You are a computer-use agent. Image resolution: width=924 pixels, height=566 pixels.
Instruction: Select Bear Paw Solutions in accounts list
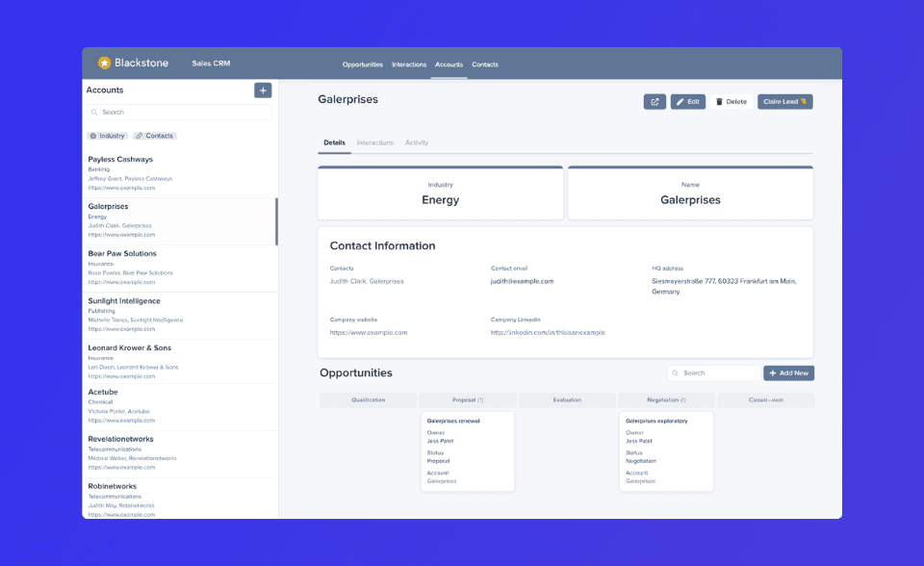(x=122, y=254)
